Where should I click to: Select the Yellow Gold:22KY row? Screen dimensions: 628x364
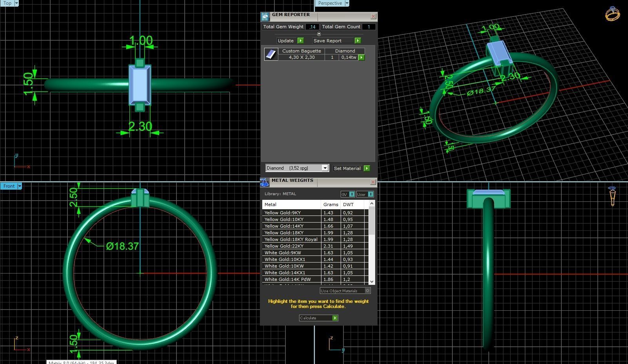point(316,246)
